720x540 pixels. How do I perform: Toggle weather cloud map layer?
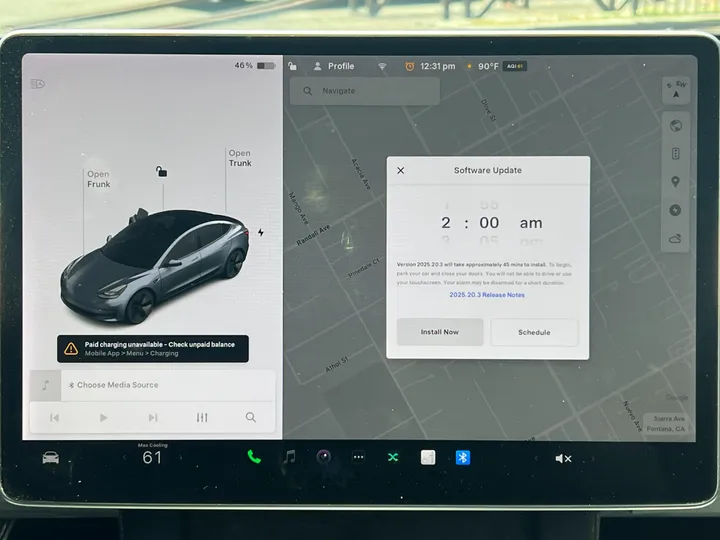(675, 239)
